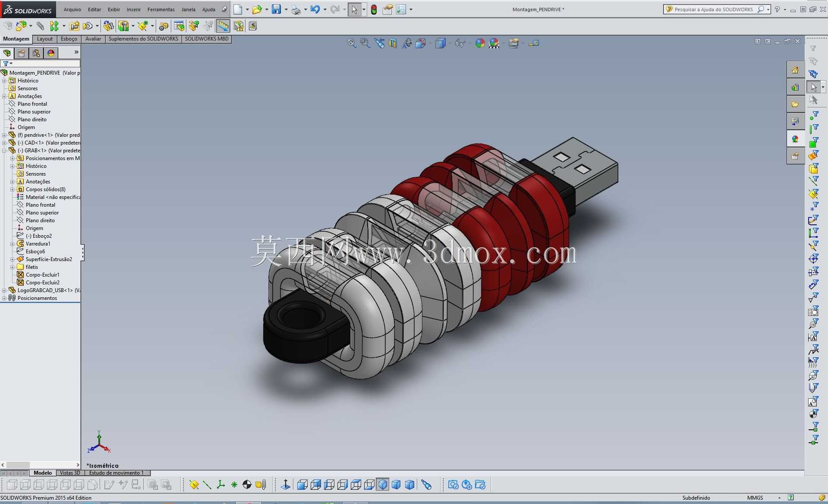Toggle the view planes visibility icon
This screenshot has width=828, height=504.
click(194, 485)
